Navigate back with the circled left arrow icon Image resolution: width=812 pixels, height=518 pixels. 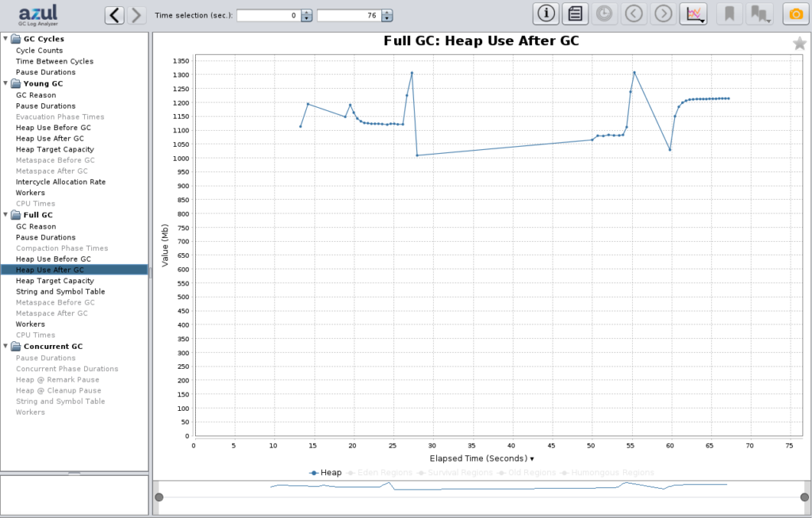coord(632,13)
